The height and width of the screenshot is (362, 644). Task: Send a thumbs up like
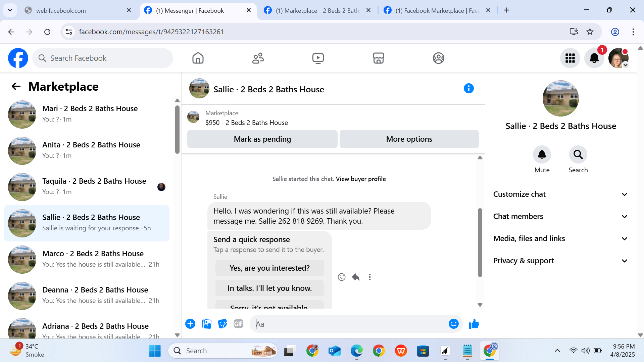[474, 324]
